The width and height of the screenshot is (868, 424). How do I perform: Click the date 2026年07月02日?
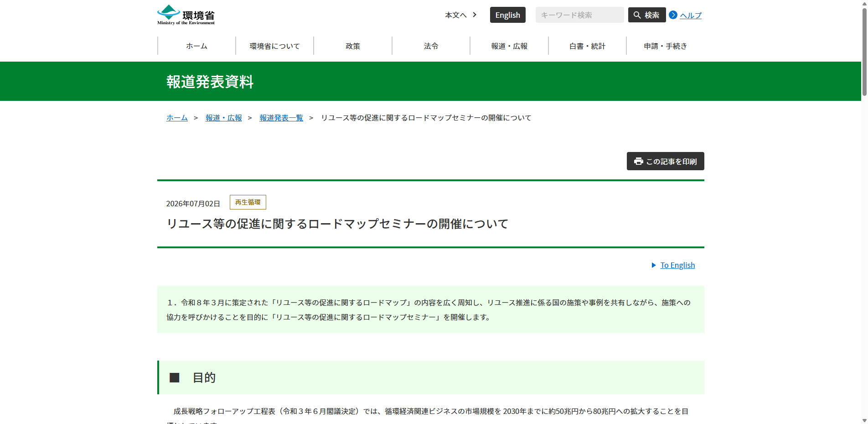193,204
